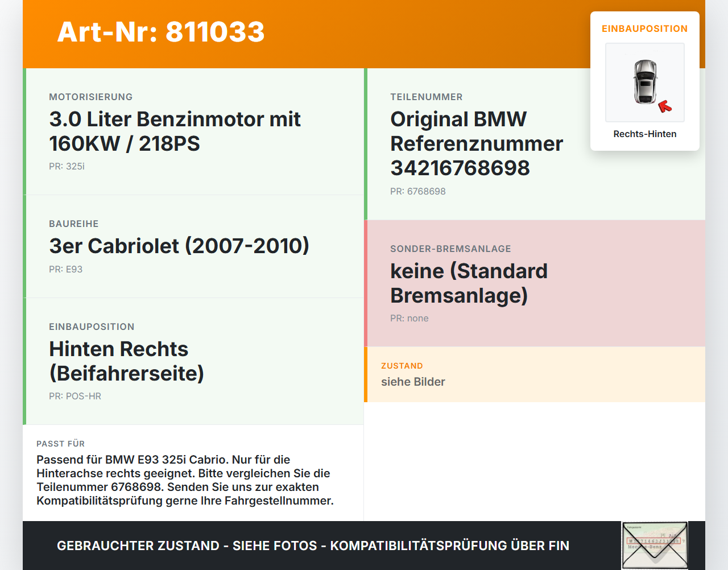
Task: Click the MOTORISIERUNG label
Action: (x=91, y=97)
